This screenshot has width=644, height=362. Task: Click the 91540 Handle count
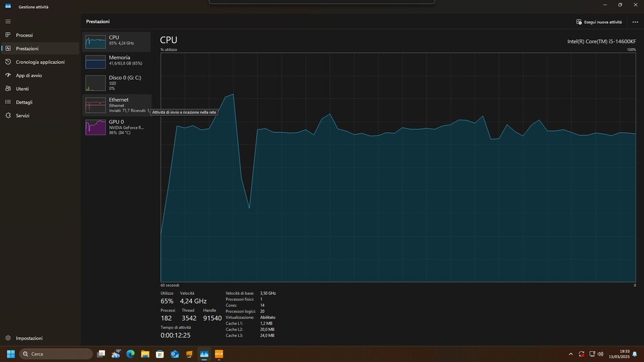[213, 318]
